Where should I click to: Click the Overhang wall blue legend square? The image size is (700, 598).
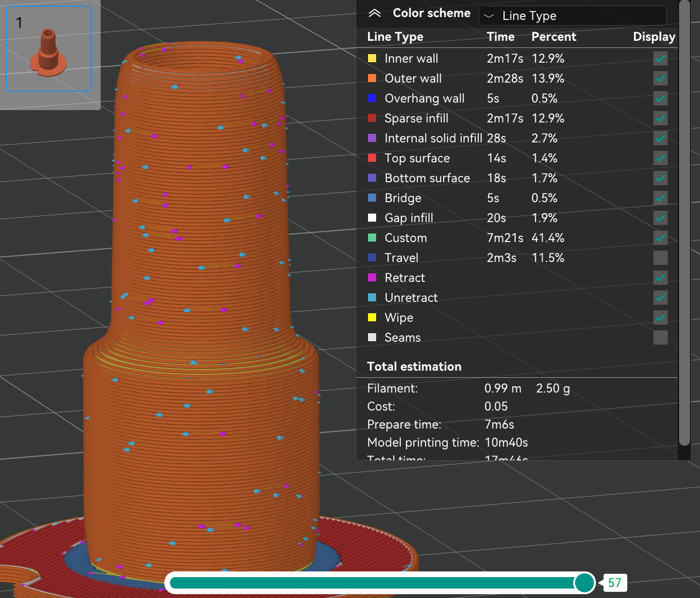click(x=373, y=98)
